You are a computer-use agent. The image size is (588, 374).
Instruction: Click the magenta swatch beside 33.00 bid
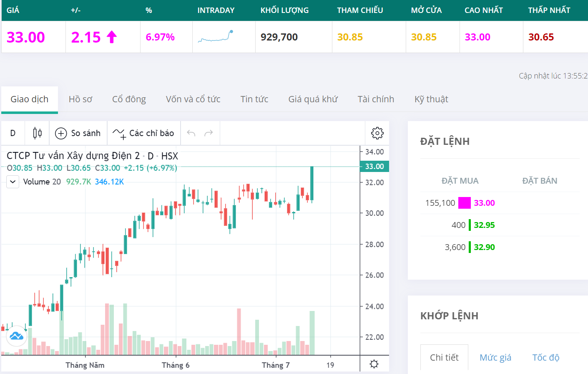(464, 203)
